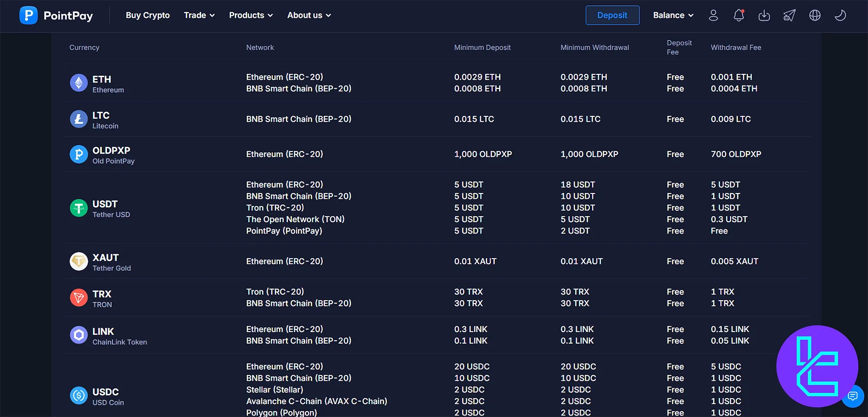Click the Currency column header
The height and width of the screenshot is (417, 868).
pos(84,47)
